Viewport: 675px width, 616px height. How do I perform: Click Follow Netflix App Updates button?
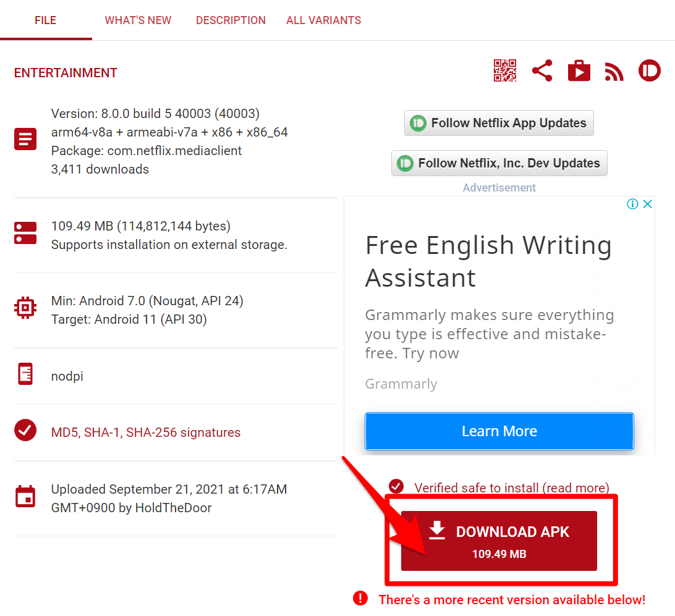(499, 123)
